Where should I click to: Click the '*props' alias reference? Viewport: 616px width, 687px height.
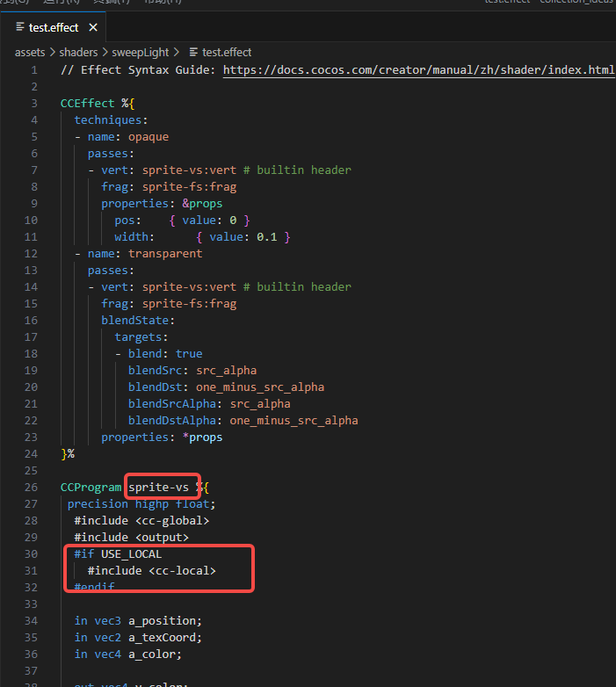point(202,438)
